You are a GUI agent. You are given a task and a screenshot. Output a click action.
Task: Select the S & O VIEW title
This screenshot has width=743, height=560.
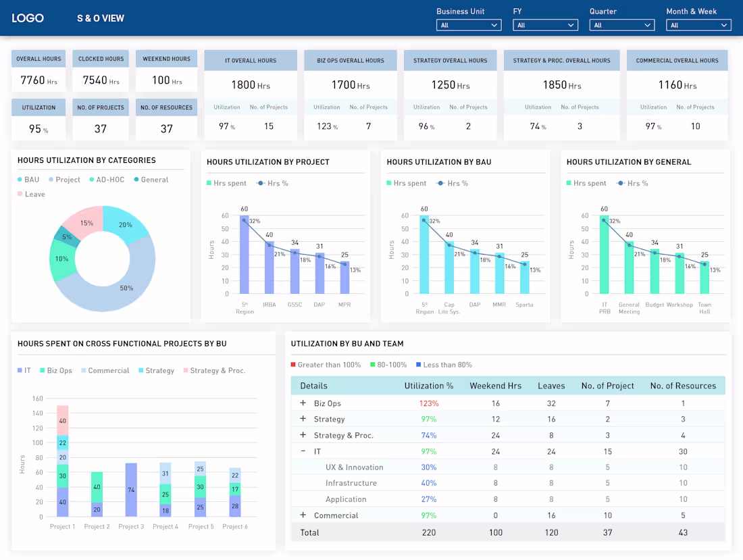pos(101,18)
